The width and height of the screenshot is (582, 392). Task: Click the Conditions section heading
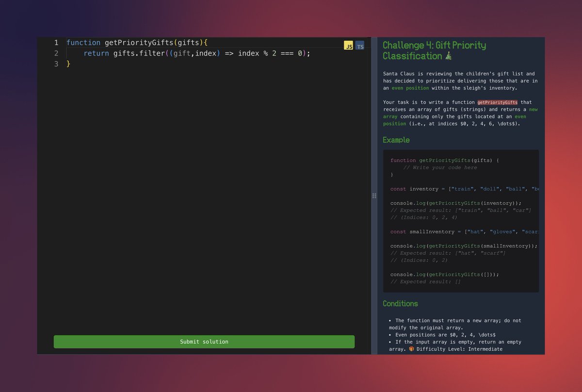tap(400, 304)
